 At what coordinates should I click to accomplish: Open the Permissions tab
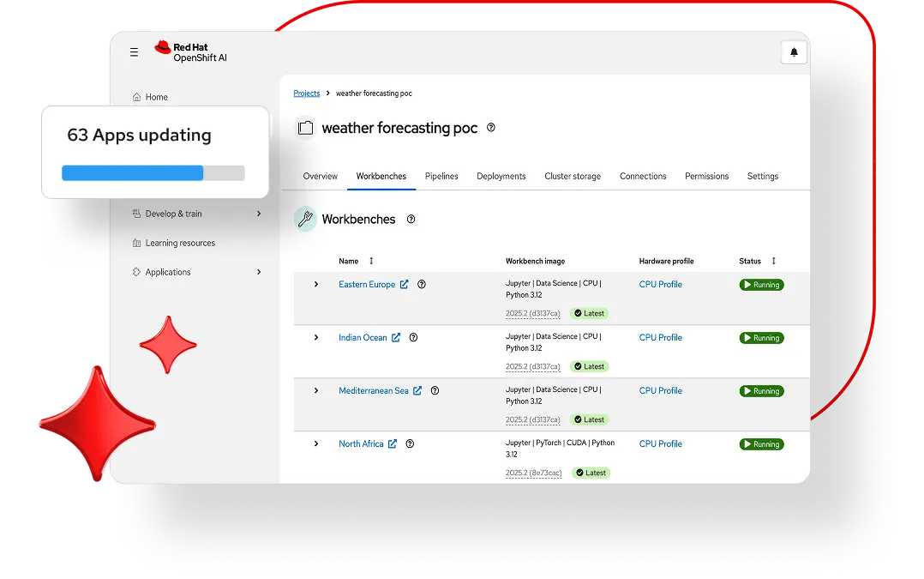coord(706,177)
